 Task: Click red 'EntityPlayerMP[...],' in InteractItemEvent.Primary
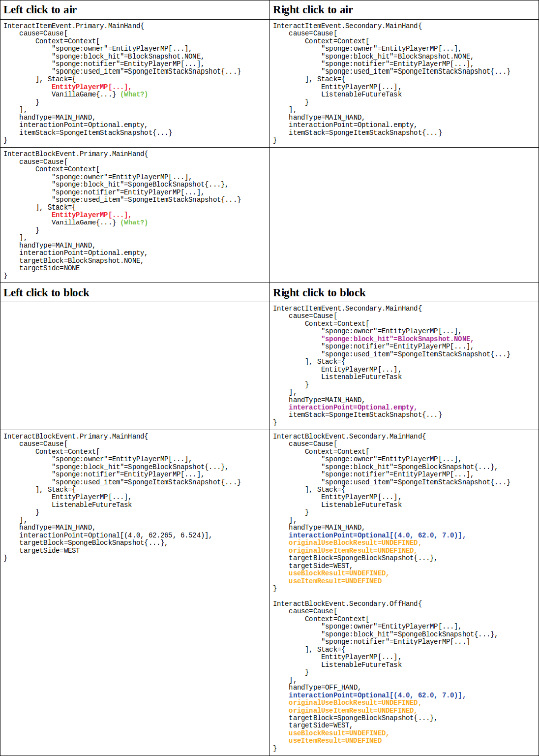click(91, 87)
